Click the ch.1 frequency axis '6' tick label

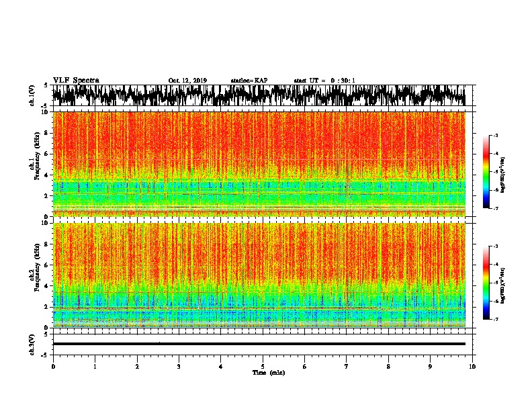(47, 154)
